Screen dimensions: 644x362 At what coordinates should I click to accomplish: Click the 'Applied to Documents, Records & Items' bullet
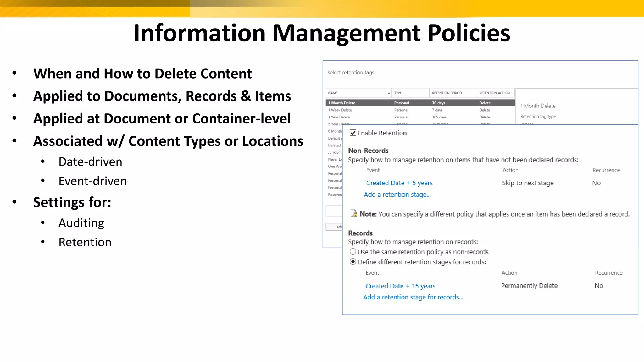click(x=162, y=96)
